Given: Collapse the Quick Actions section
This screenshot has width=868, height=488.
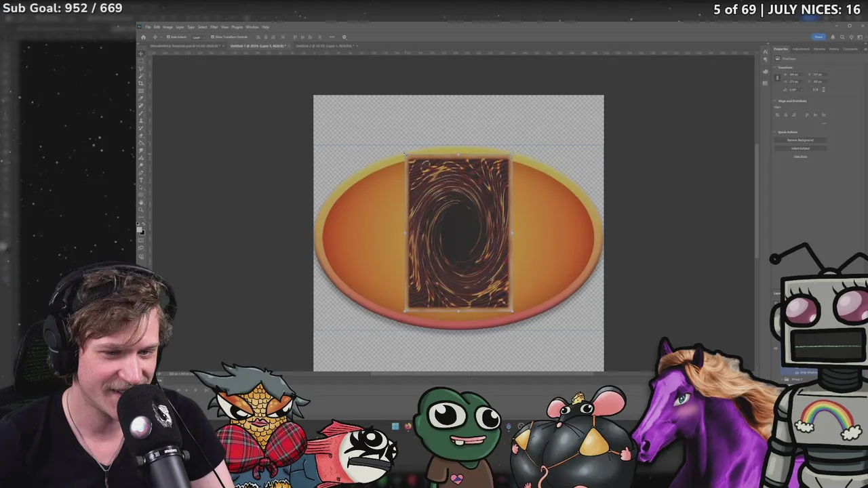Looking at the screenshot, I should click(x=774, y=132).
